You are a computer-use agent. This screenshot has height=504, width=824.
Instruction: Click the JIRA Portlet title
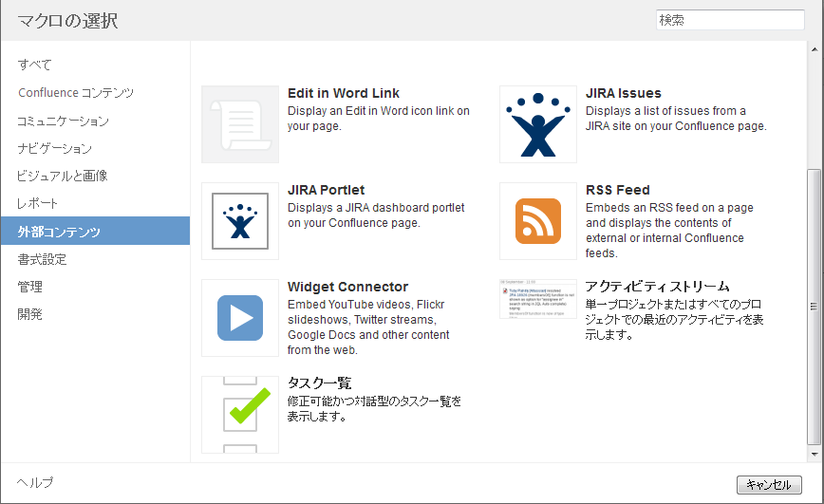[x=326, y=190]
